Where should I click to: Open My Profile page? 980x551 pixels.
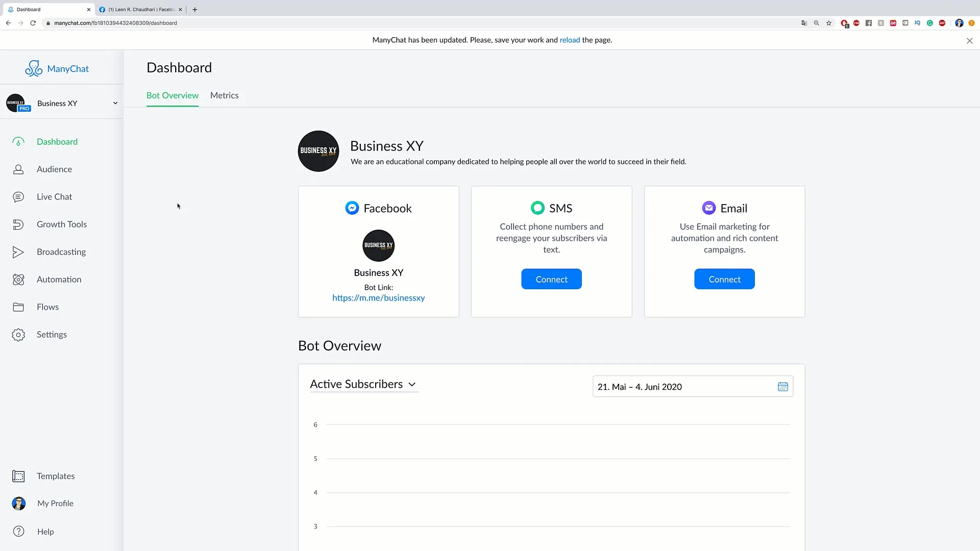coord(55,503)
